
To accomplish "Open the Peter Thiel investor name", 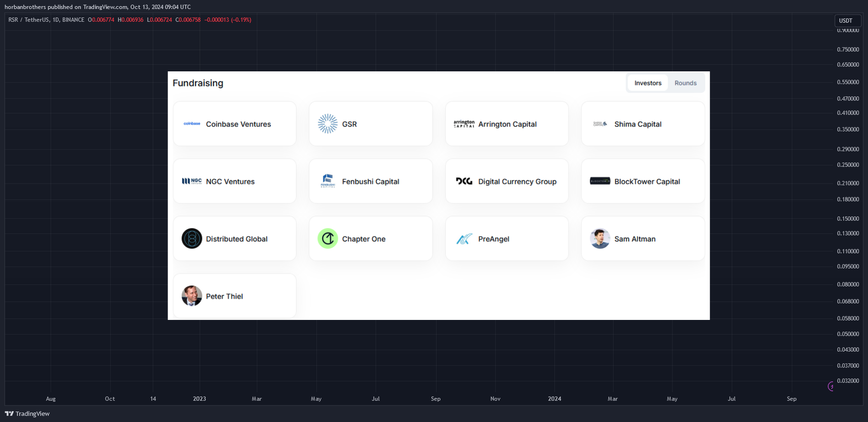I will tap(224, 296).
